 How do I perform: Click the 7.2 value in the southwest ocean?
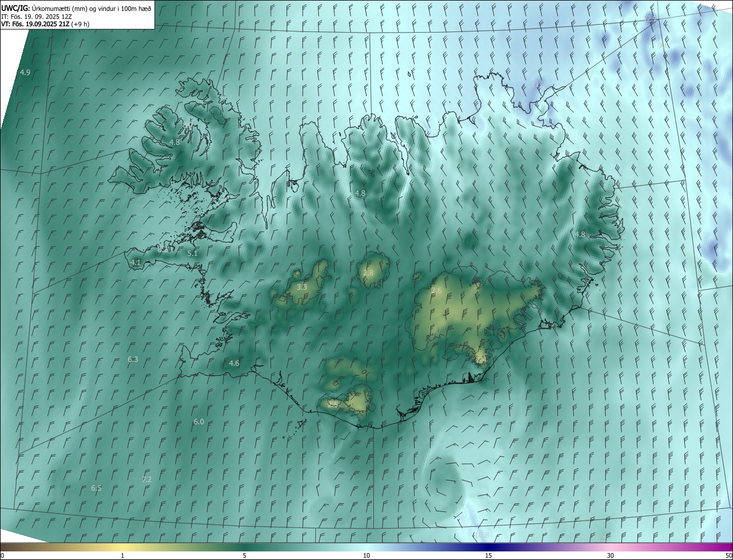click(x=147, y=479)
